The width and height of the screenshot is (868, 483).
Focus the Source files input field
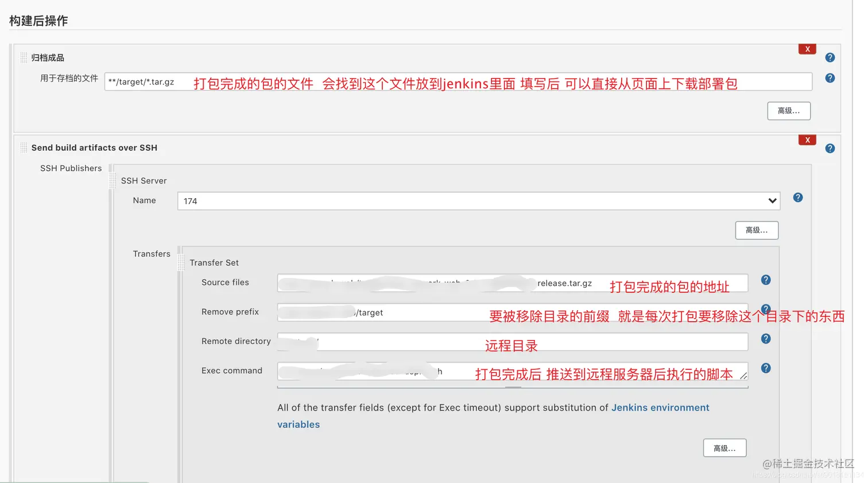[513, 283]
